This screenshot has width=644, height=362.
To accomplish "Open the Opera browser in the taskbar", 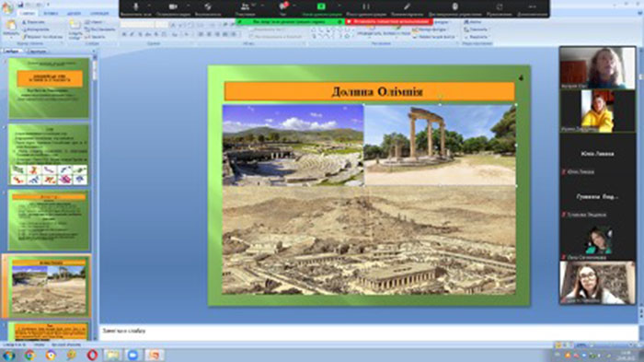I will (x=92, y=355).
